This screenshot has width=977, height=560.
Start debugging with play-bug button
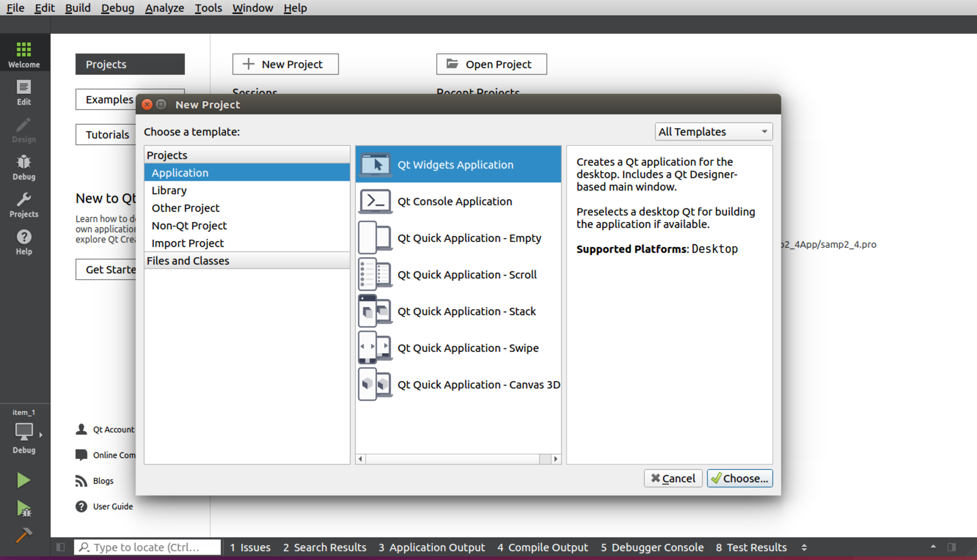pos(23,508)
